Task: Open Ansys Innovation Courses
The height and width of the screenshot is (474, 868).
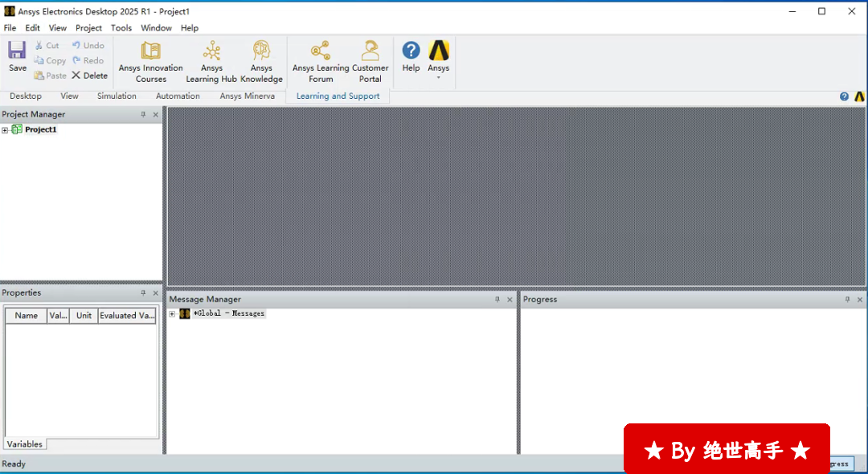Action: click(150, 61)
